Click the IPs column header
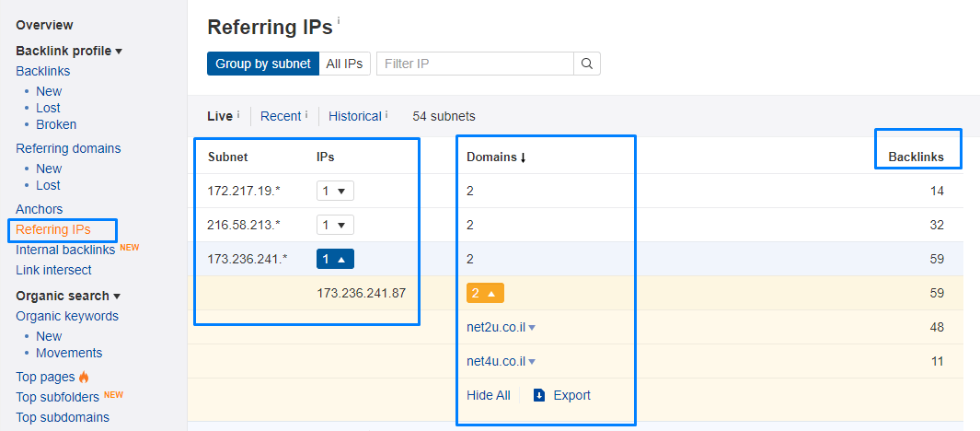 tap(325, 157)
